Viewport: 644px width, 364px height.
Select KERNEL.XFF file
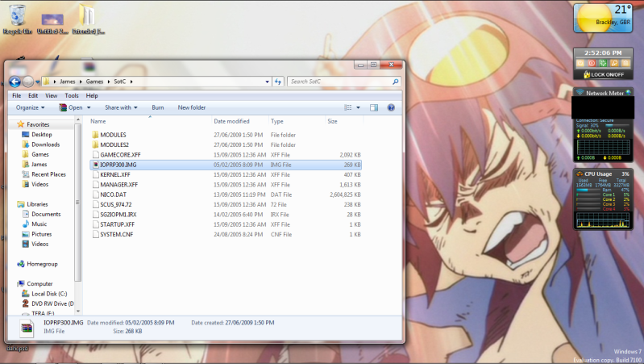pos(226,175)
